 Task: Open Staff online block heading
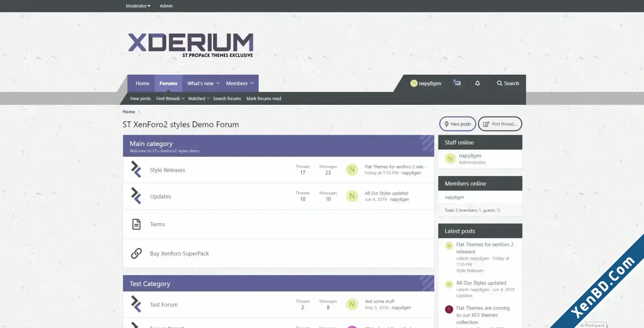point(459,143)
